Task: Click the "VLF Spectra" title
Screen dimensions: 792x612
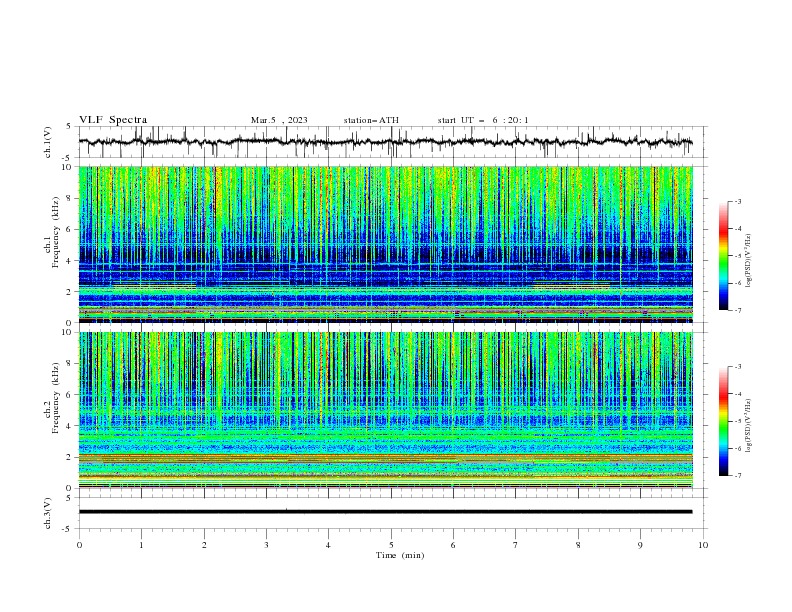Action: coord(113,120)
